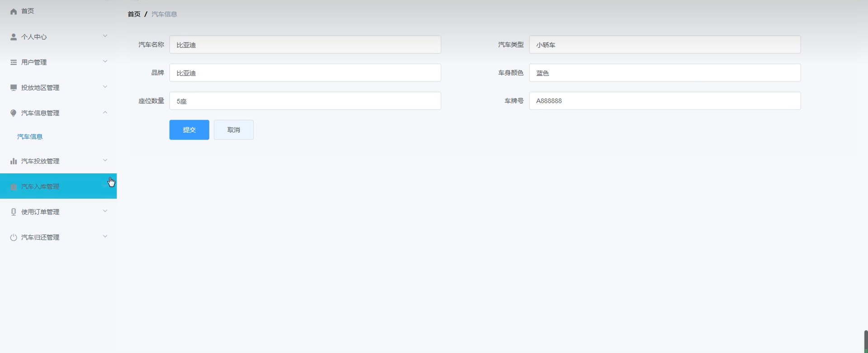The height and width of the screenshot is (353, 868).
Task: Click the home icon beside 首页
Action: tap(14, 11)
